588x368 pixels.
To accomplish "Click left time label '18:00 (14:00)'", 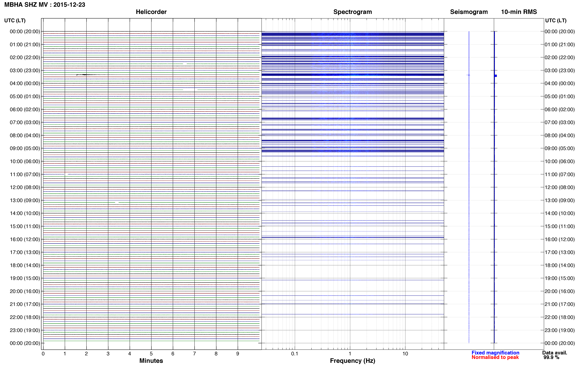I will (x=25, y=265).
